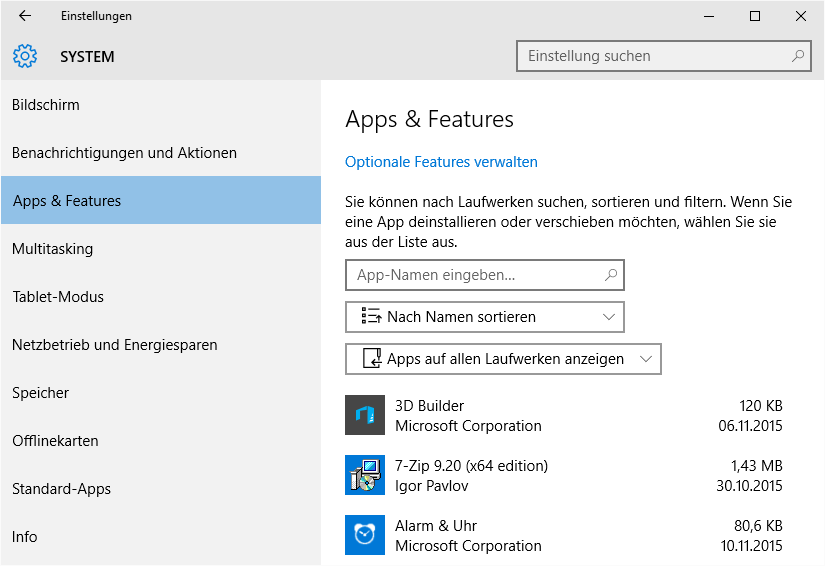Select Netzbetrieb und Energiesparen

pos(114,345)
